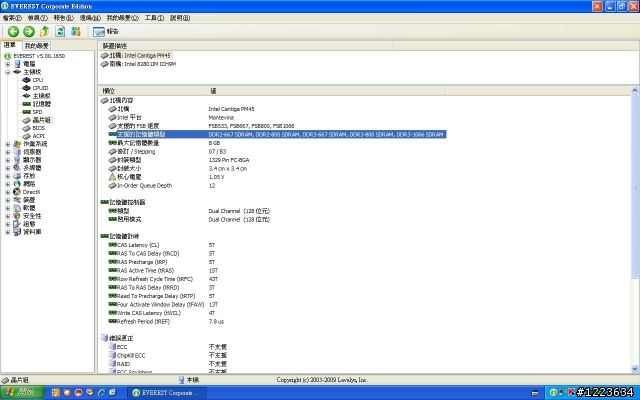Click EVEREST Corporate taskbar button
The height and width of the screenshot is (400, 640).
tap(167, 393)
